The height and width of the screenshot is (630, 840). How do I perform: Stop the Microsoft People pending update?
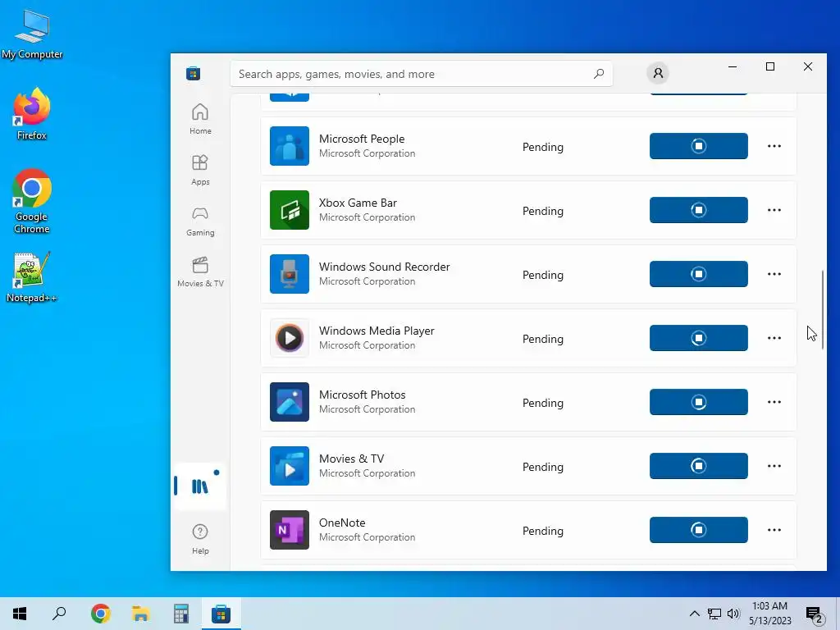point(699,146)
